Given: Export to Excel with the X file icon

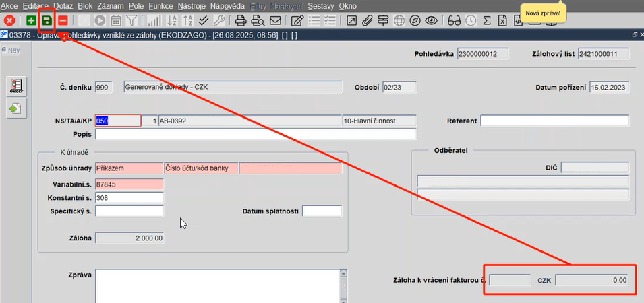Looking at the screenshot, I should click(502, 20).
